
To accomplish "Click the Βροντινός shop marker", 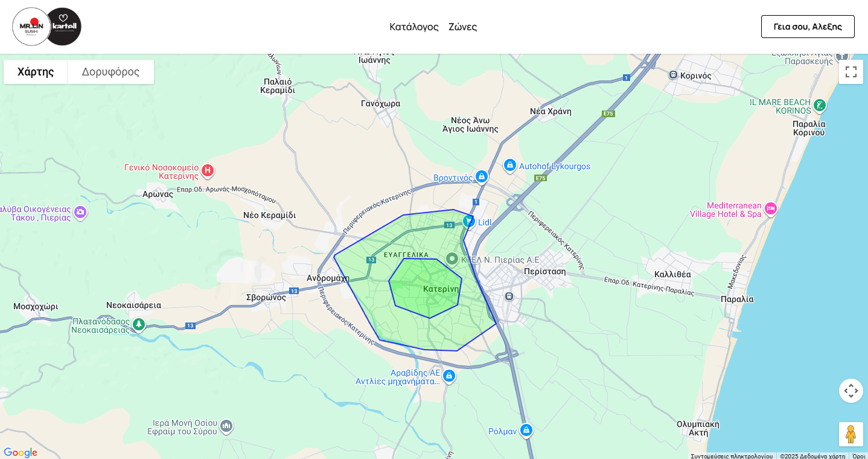I will click(481, 176).
